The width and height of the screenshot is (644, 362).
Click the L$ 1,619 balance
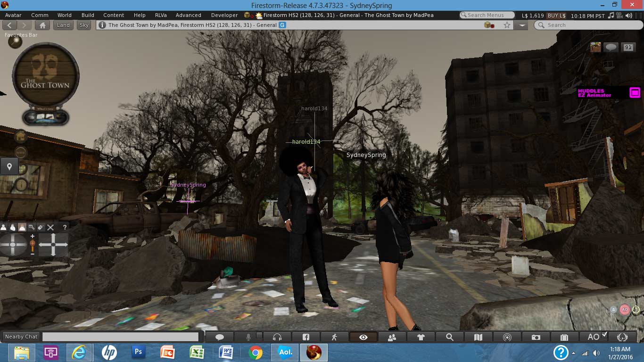click(x=533, y=16)
